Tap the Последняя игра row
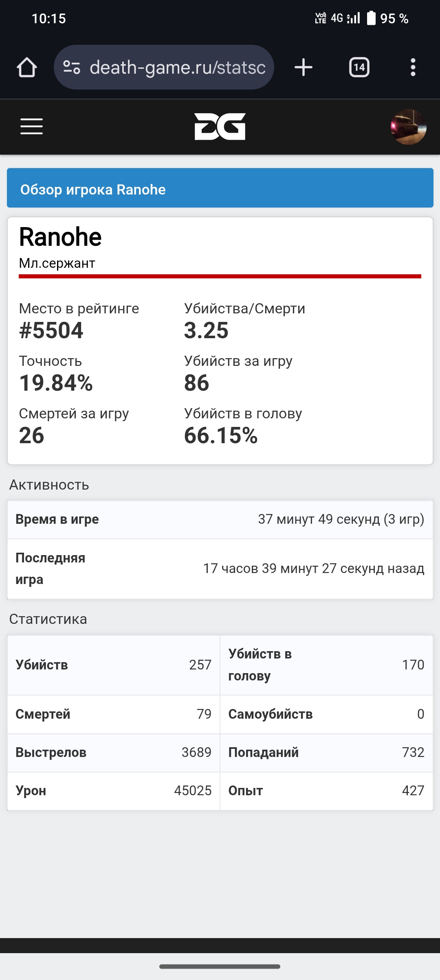 (220, 569)
